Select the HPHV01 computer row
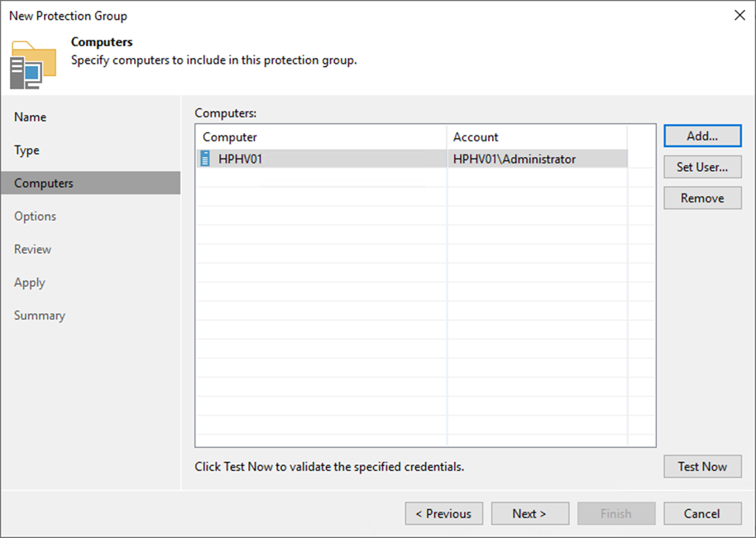756x538 pixels. click(241, 159)
